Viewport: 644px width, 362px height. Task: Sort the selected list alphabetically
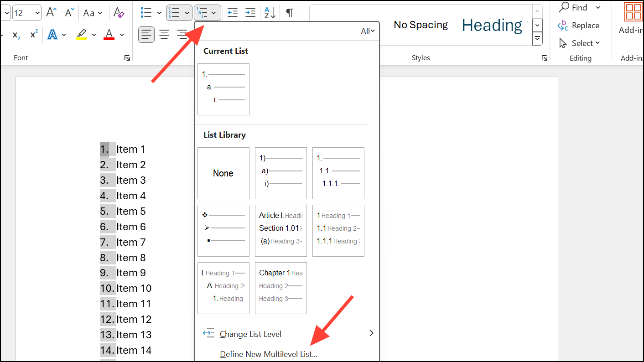point(270,13)
